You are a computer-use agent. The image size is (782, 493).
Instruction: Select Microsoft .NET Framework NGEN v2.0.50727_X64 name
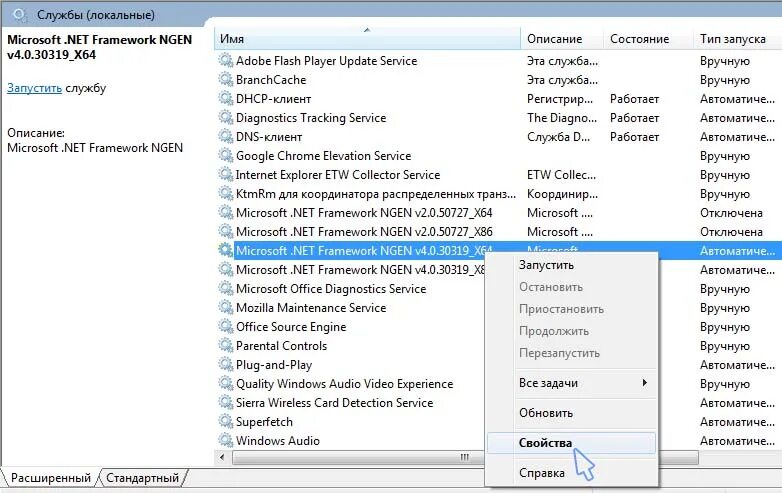[x=364, y=213]
